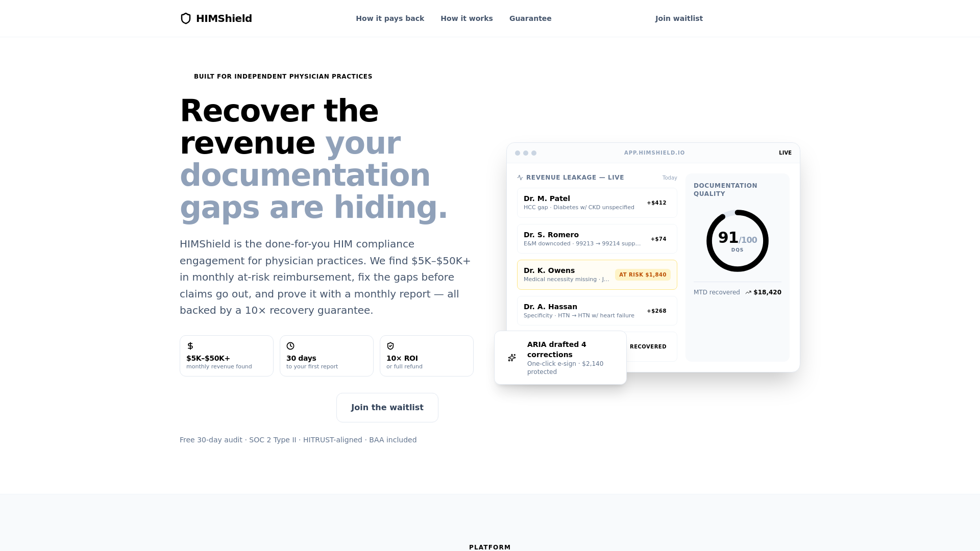Click the trending arrow icon next to $18,420
The image size is (980, 551).
(x=748, y=292)
